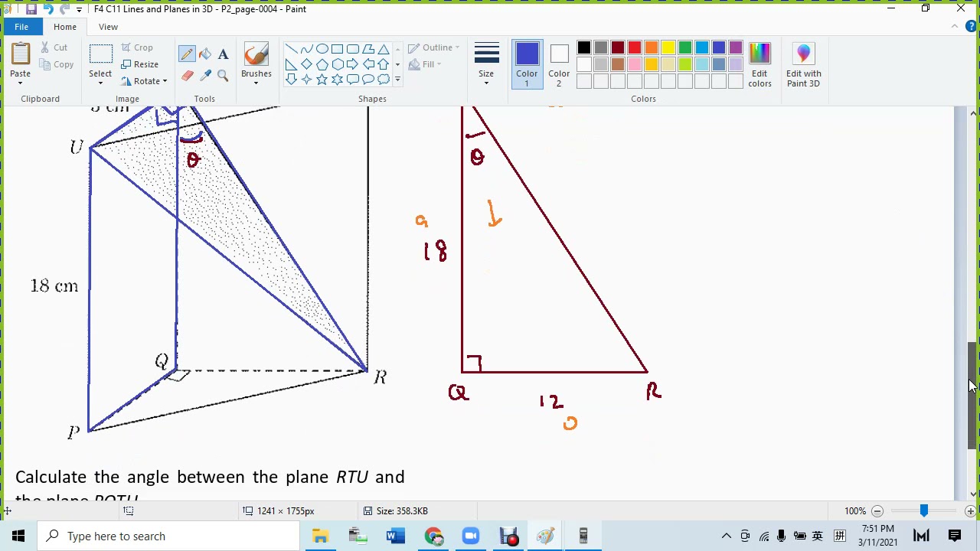Open the Rotate dropdown
Screen dimensions: 980x551
[x=144, y=81]
